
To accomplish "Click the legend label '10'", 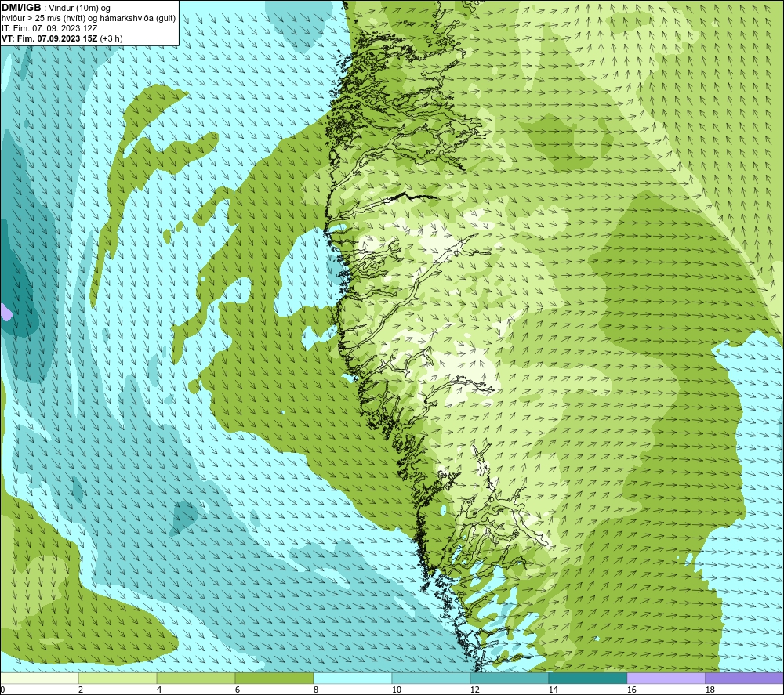I will pyautogui.click(x=396, y=690).
